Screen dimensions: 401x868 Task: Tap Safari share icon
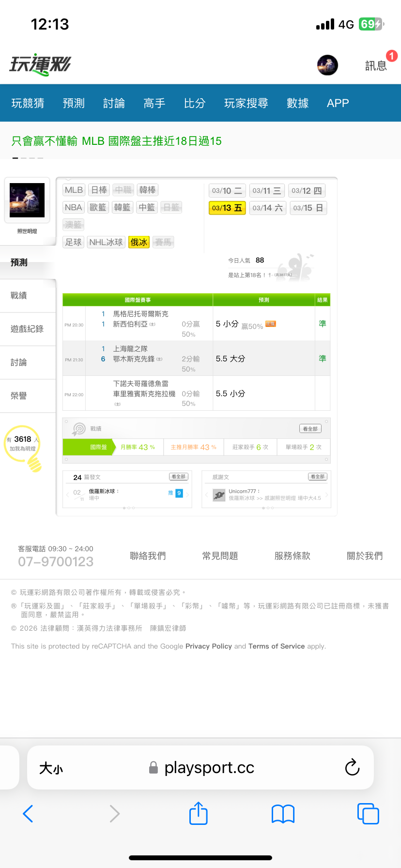click(199, 813)
